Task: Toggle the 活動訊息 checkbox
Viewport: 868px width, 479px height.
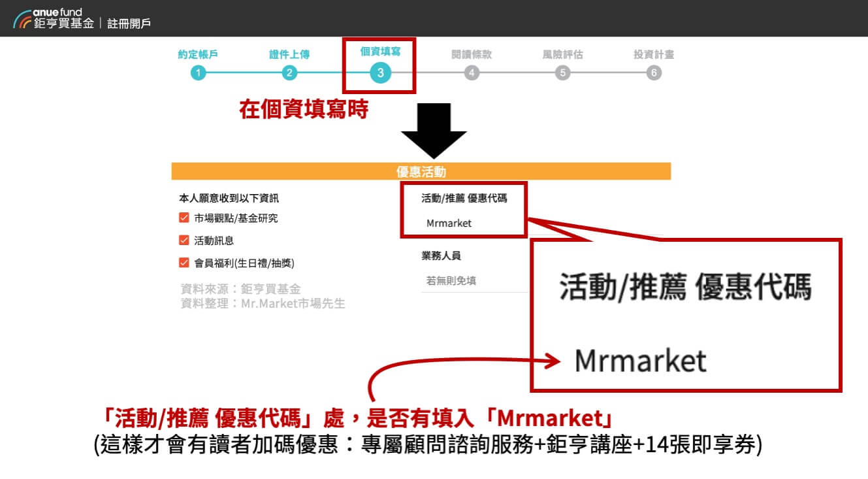Action: [x=184, y=240]
